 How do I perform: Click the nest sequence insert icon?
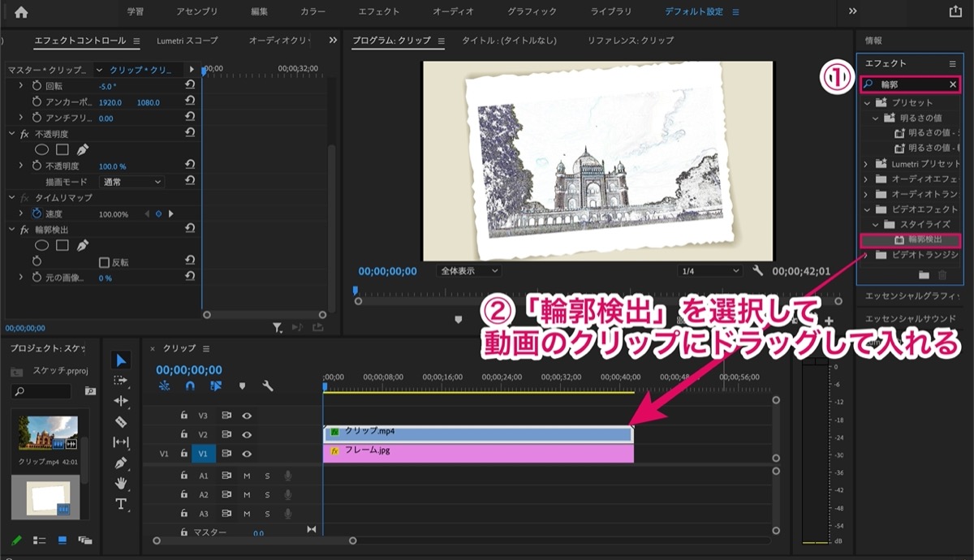click(x=165, y=386)
